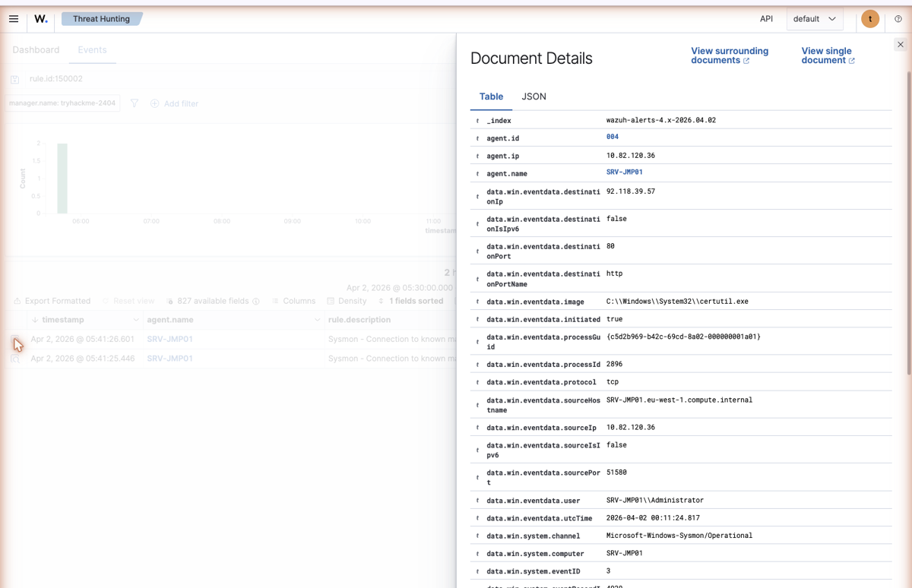Close the Document Details flyout
This screenshot has height=588, width=912.
pos(901,45)
